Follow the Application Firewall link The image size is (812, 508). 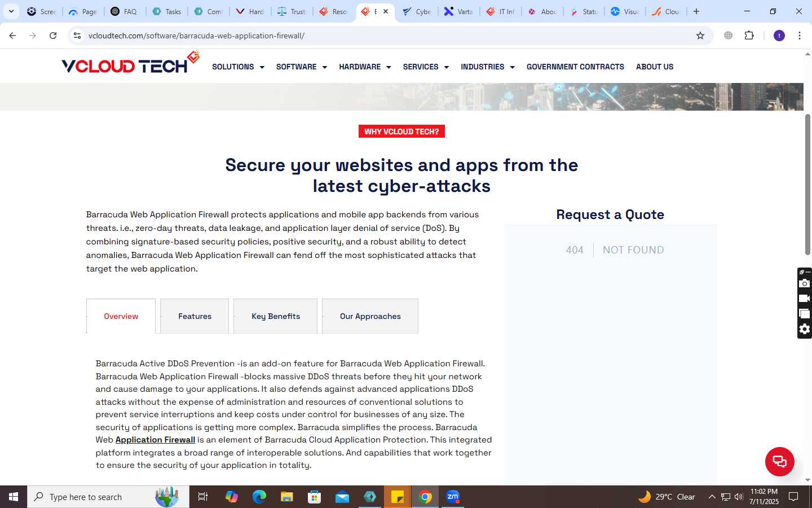[155, 440]
